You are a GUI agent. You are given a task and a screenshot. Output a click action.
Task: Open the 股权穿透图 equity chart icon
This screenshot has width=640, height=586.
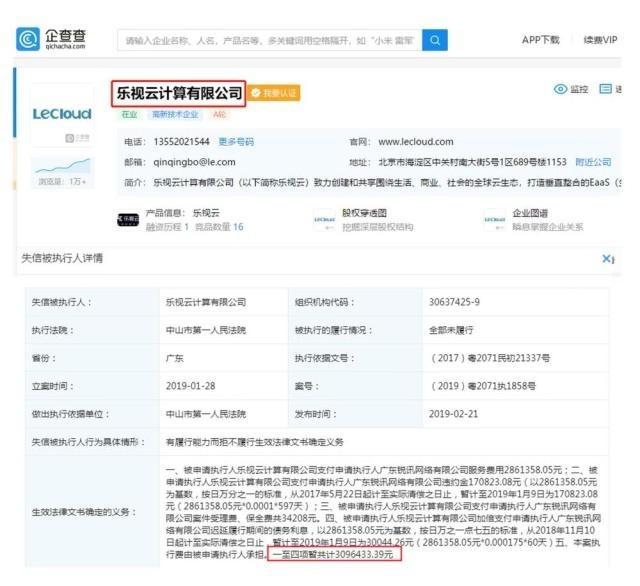[x=324, y=220]
